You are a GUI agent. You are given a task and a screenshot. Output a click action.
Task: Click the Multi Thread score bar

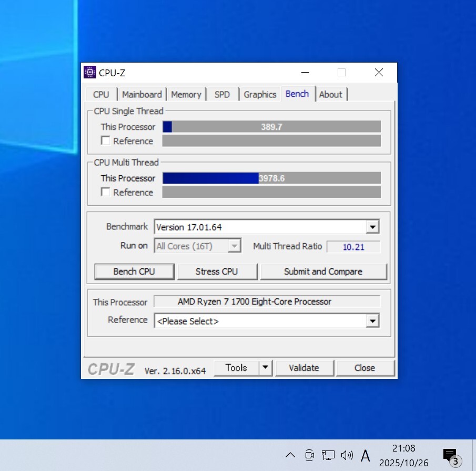(271, 178)
